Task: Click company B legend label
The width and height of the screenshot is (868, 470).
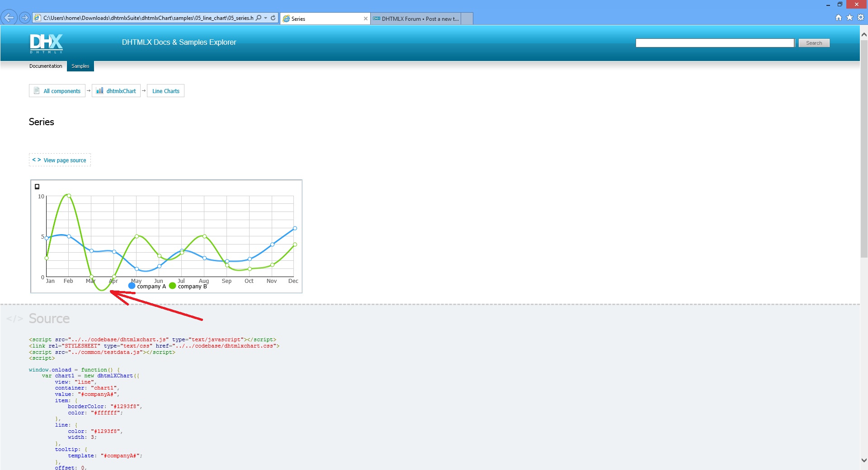Action: (x=192, y=287)
